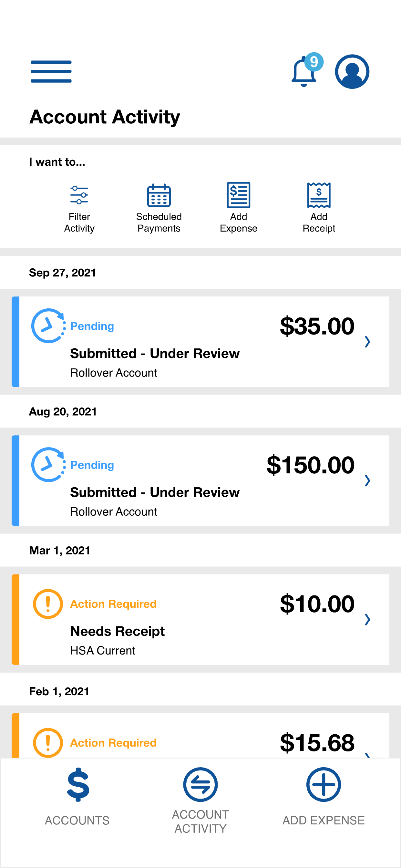Open the hamburger menu

click(51, 71)
